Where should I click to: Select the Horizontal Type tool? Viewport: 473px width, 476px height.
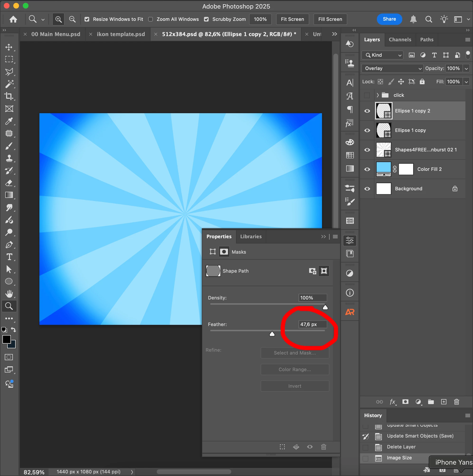click(x=9, y=257)
